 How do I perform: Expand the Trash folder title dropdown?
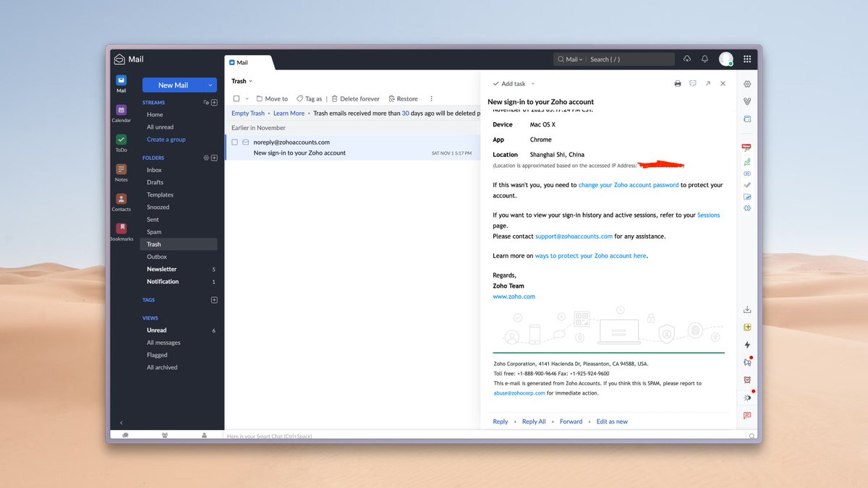click(251, 81)
